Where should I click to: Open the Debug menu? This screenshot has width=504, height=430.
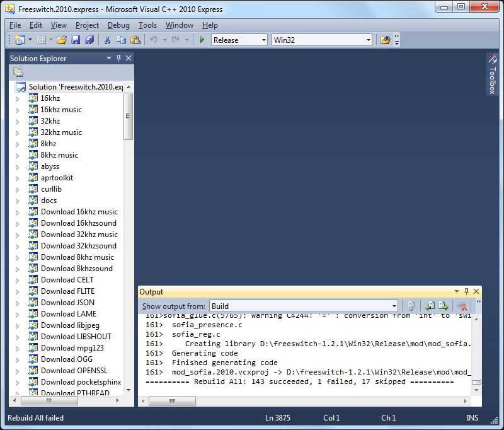pyautogui.click(x=118, y=25)
